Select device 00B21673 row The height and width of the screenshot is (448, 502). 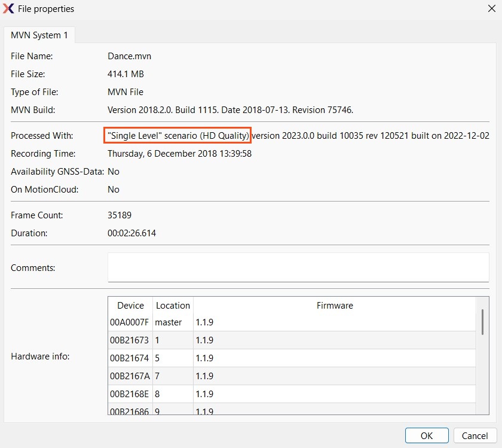[130, 340]
